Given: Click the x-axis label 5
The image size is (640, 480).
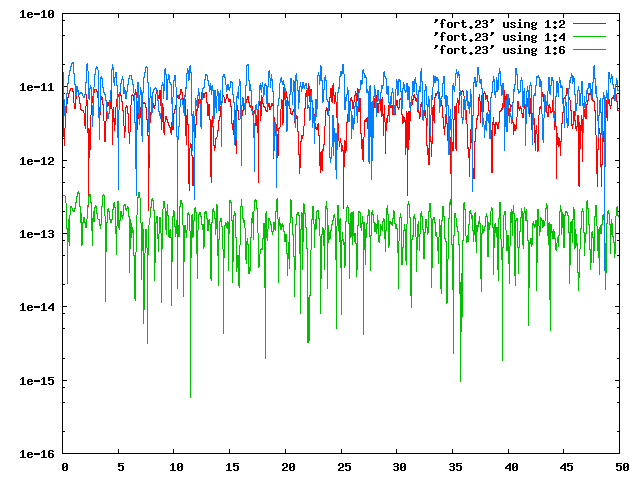Looking at the screenshot, I should (x=120, y=467).
